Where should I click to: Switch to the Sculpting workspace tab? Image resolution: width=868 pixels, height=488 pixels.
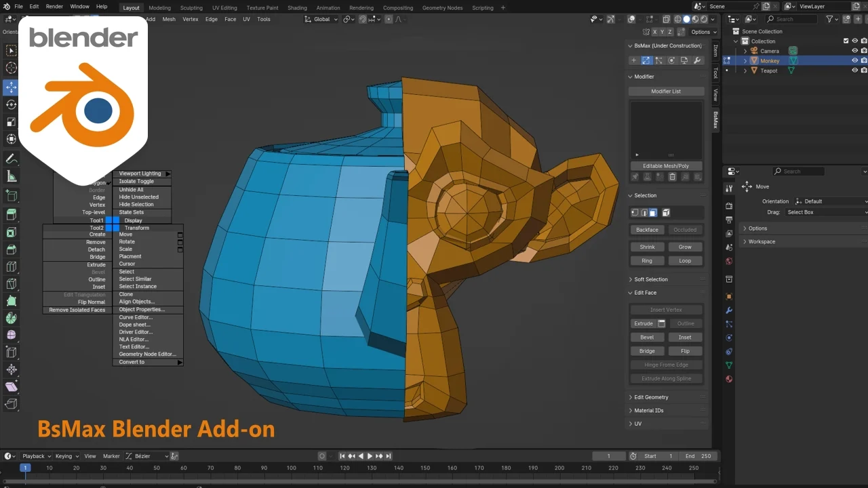click(191, 7)
